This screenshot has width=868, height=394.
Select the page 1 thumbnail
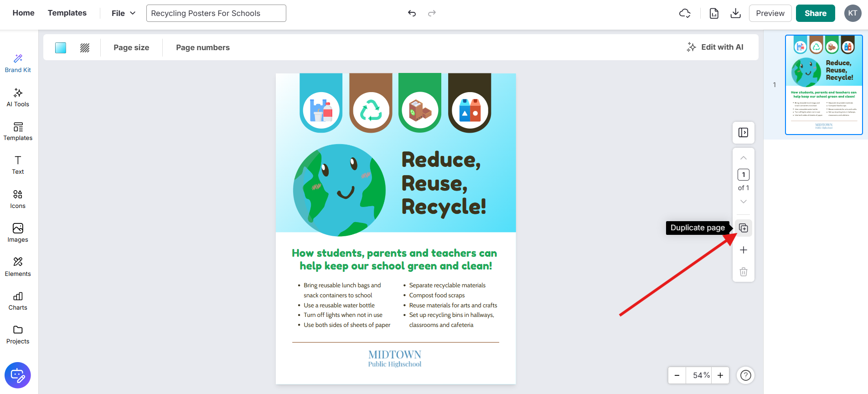coord(823,85)
